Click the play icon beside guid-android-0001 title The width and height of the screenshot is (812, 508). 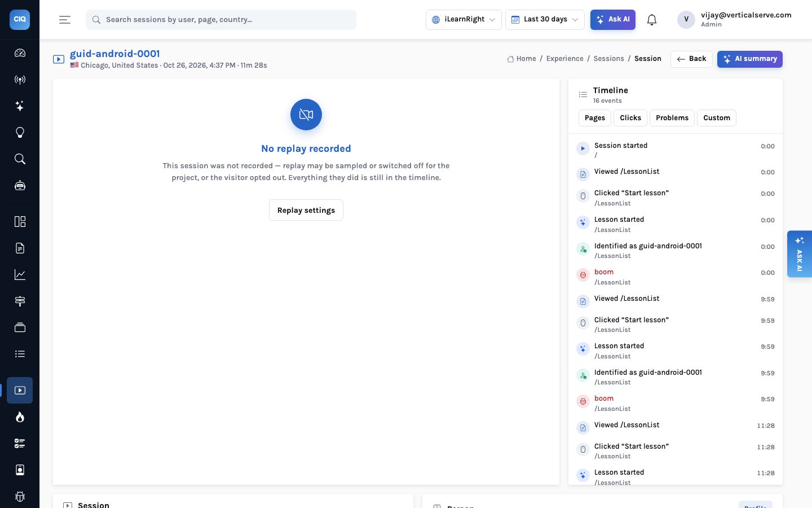click(x=59, y=59)
